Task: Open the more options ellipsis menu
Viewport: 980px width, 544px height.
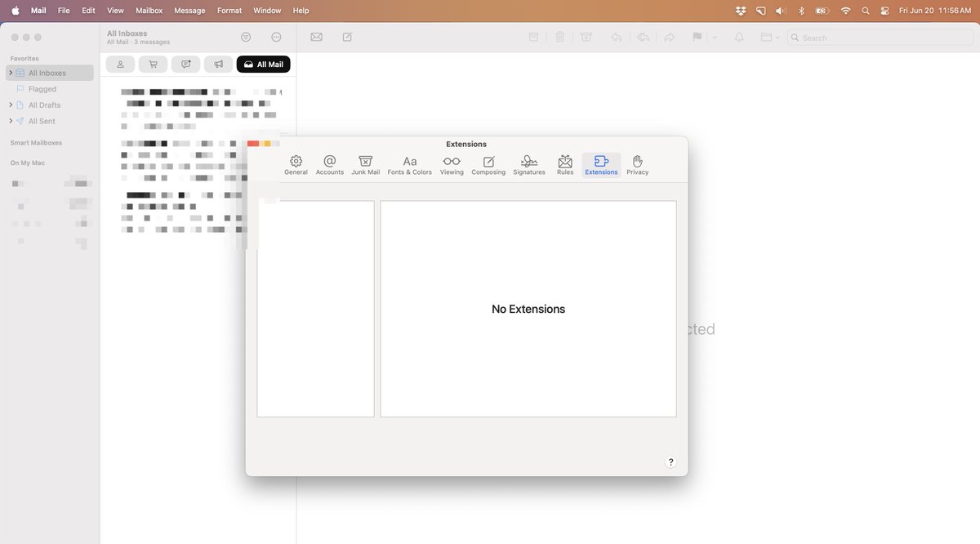Action: 277,38
